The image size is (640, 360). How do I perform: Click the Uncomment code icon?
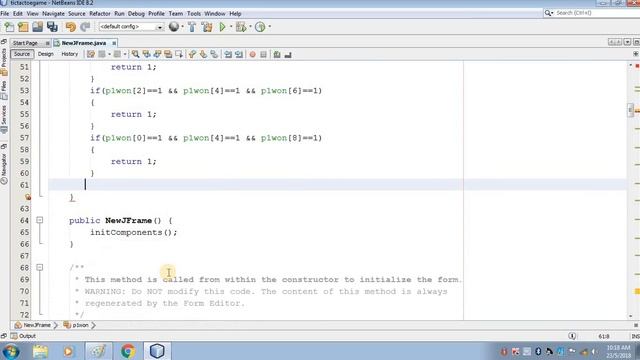point(288,54)
